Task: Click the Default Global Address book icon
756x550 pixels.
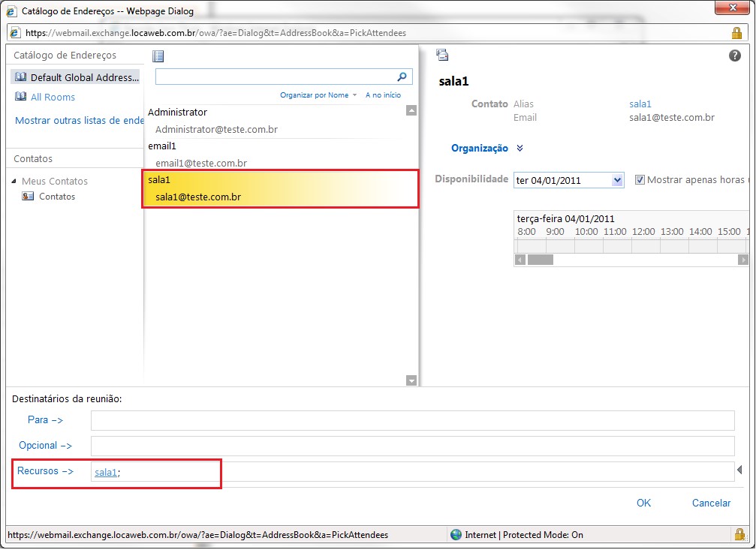Action: [x=20, y=77]
